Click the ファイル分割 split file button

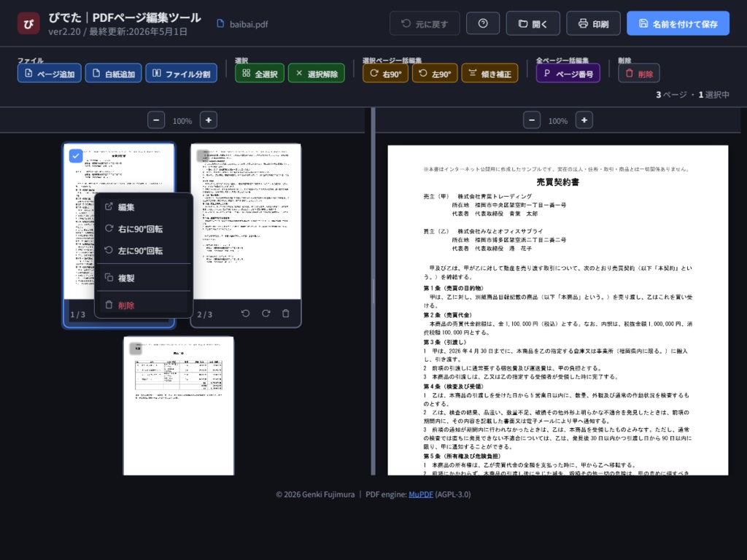(x=181, y=74)
